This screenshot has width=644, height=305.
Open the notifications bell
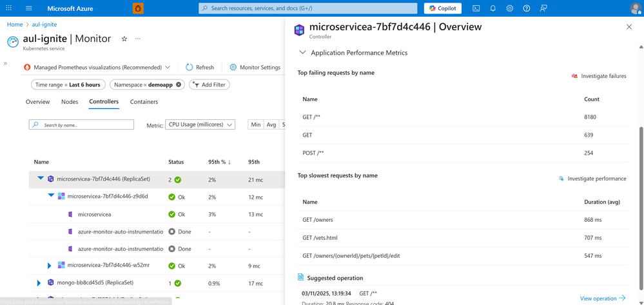493,8
